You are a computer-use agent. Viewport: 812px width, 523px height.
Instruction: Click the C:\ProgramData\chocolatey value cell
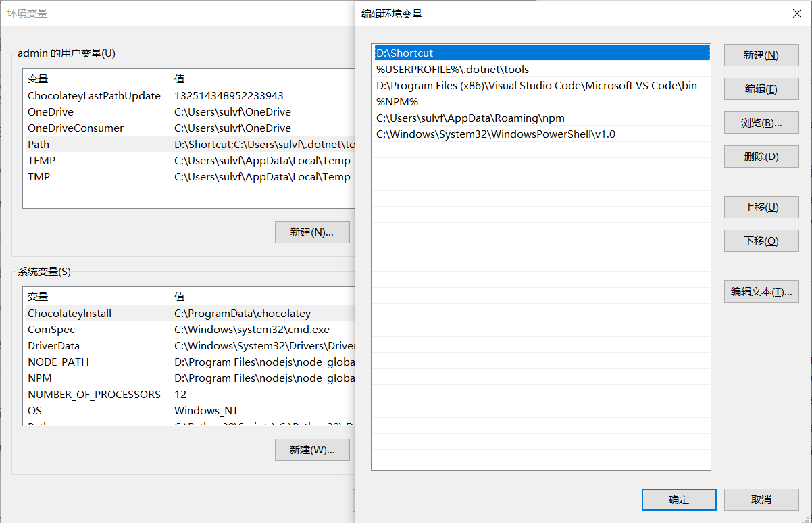click(x=243, y=314)
